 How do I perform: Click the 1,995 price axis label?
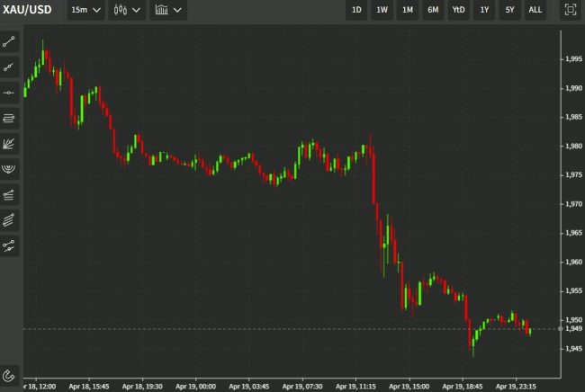573,58
